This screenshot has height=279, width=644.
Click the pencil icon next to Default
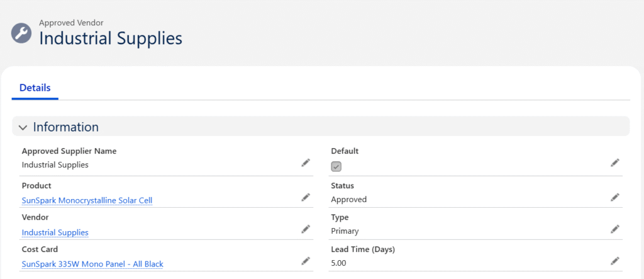(x=615, y=163)
